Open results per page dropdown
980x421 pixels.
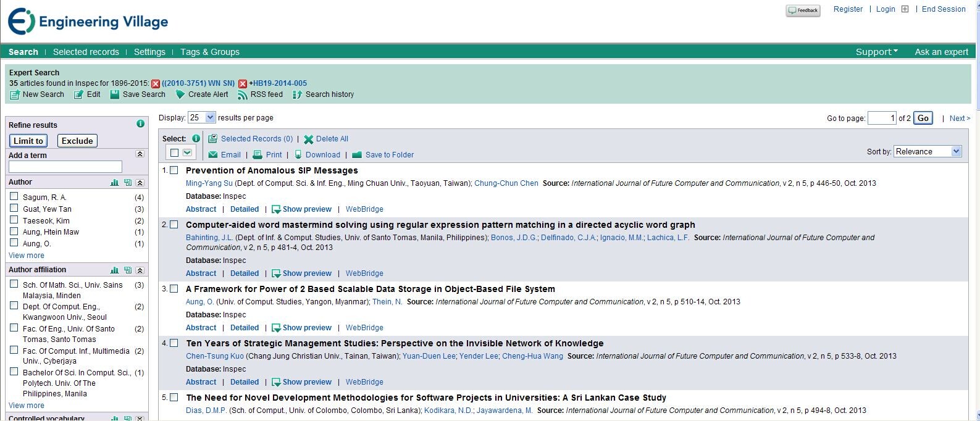pyautogui.click(x=202, y=117)
